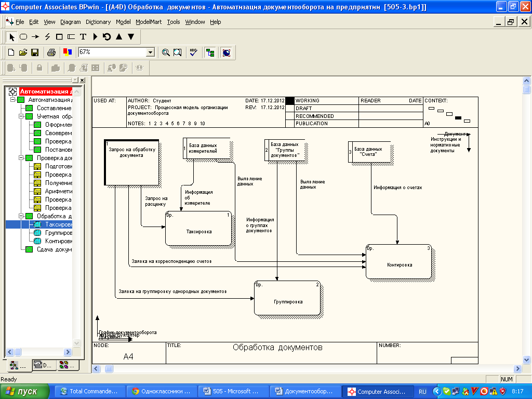Switch to the Objects explorer tab
Image resolution: width=532 pixels, height=399 pixels.
(68, 365)
